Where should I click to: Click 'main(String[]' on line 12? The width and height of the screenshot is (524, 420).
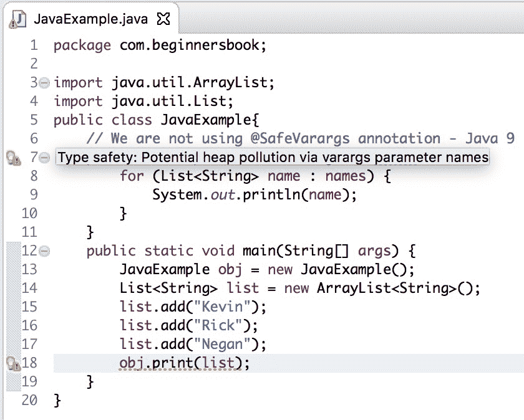(x=296, y=251)
